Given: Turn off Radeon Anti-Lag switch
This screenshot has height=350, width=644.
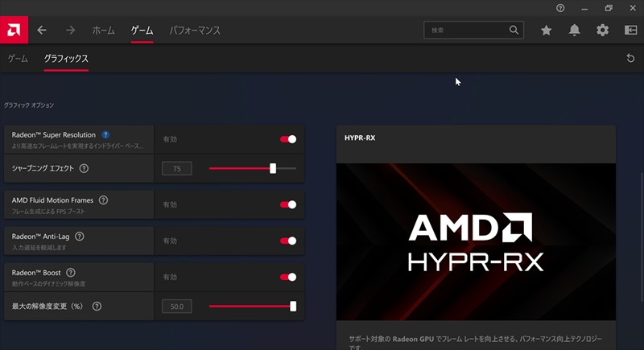Looking at the screenshot, I should 288,241.
